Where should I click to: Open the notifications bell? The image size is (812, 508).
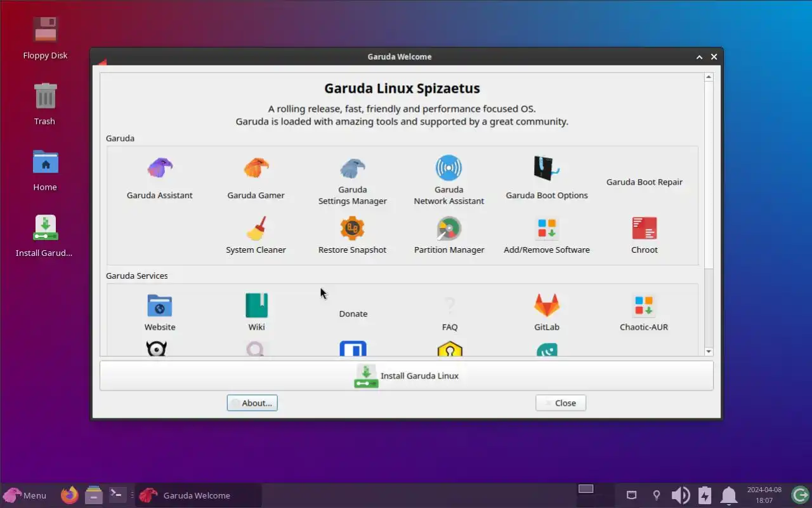click(x=729, y=495)
